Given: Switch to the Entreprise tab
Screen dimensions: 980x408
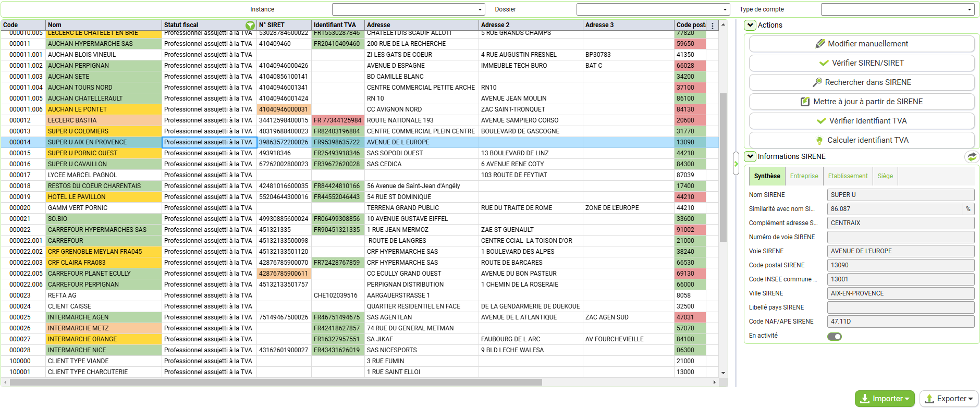Looking at the screenshot, I should point(804,176).
